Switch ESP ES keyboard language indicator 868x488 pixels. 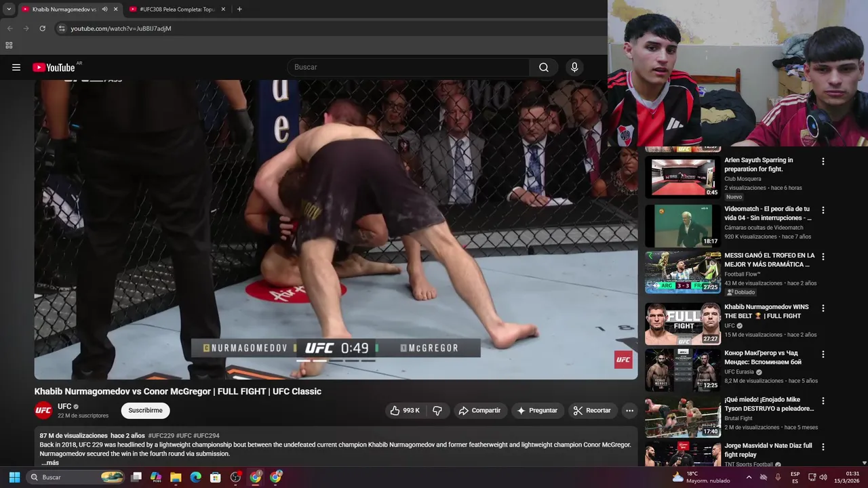click(795, 477)
